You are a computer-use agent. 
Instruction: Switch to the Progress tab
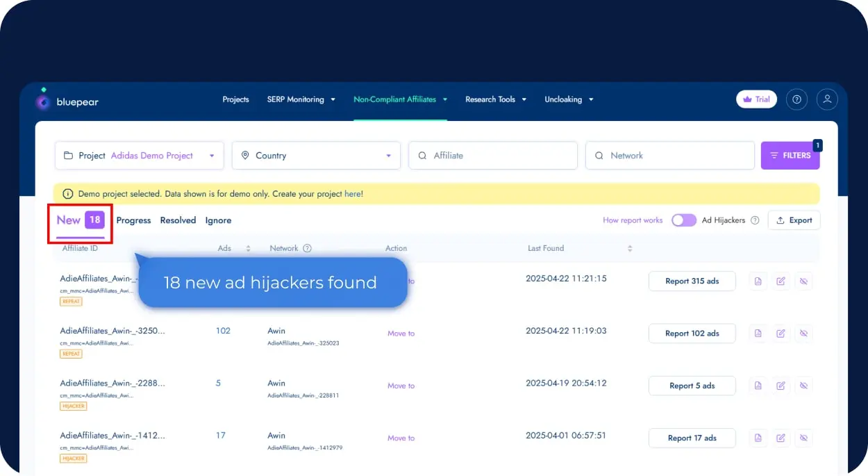(x=133, y=220)
